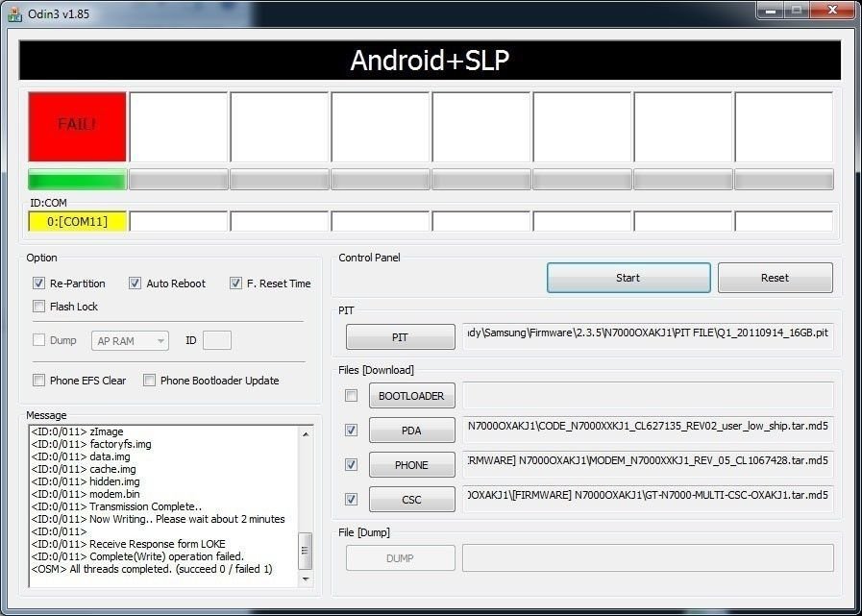The height and width of the screenshot is (616, 862).
Task: Click the CSC file path field
Action: 648,500
